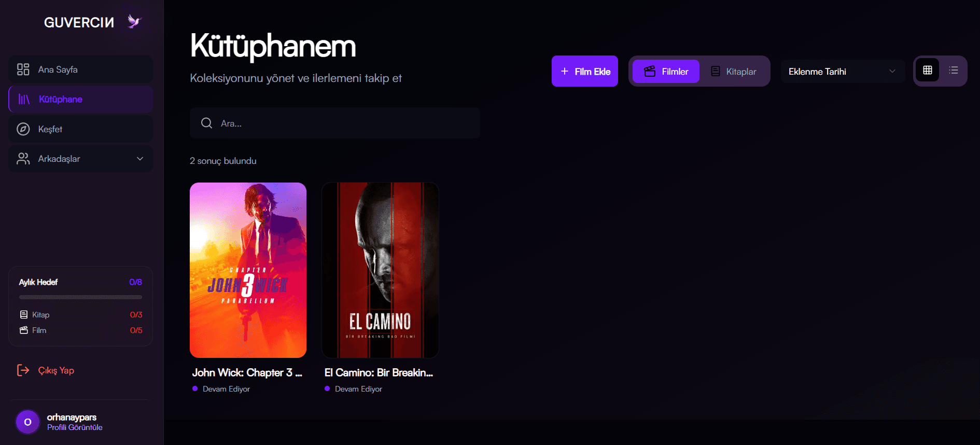Open the John Wick Chapter 3 poster
980x445 pixels.
(248, 270)
